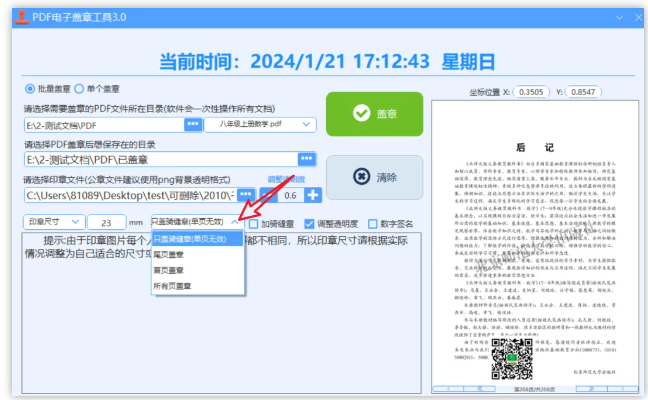This screenshot has width=648, height=400.
Task: Open the 印章尺寸 dropdown
Action: (x=54, y=222)
